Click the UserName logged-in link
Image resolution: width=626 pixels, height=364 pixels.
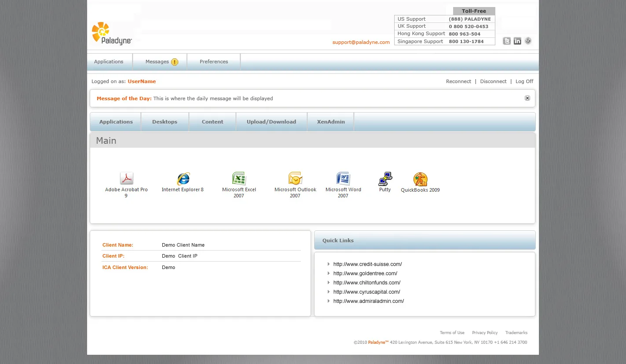(x=142, y=81)
